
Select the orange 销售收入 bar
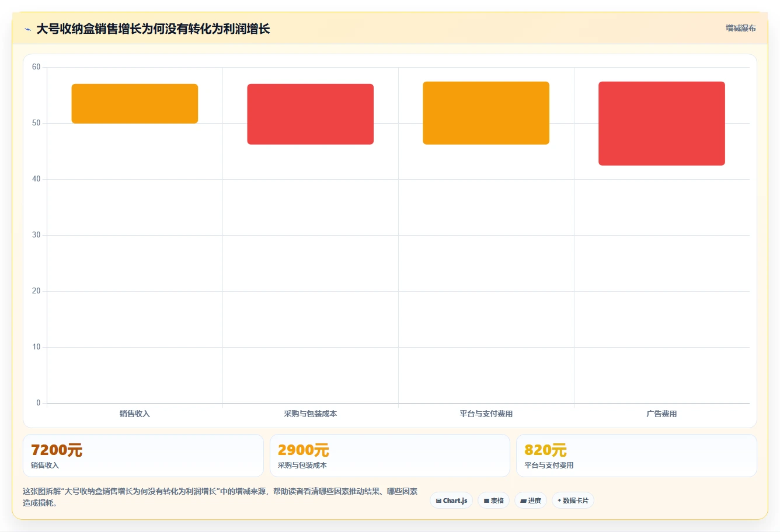135,104
